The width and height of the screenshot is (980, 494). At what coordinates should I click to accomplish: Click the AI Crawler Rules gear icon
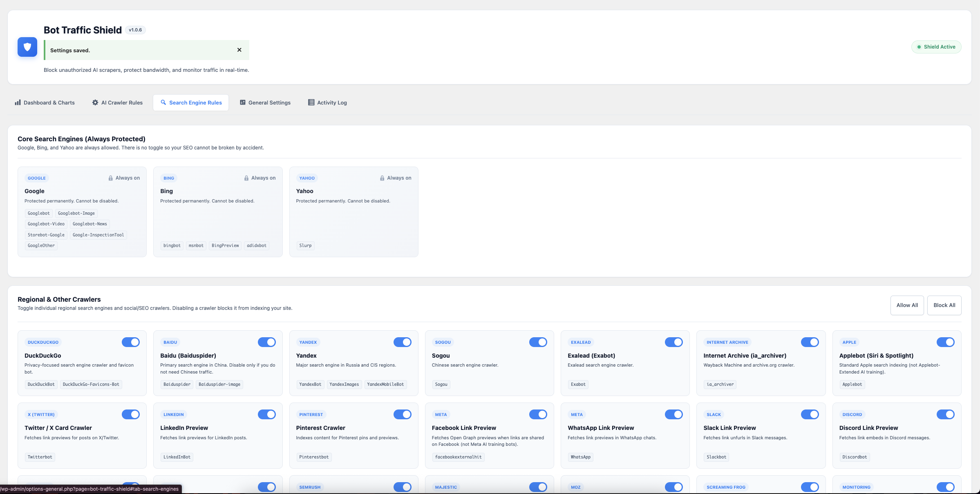pos(95,102)
